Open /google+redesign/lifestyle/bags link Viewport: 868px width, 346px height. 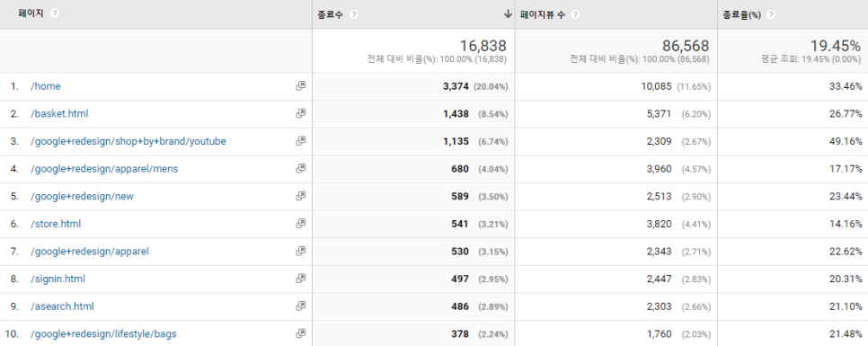click(x=103, y=333)
